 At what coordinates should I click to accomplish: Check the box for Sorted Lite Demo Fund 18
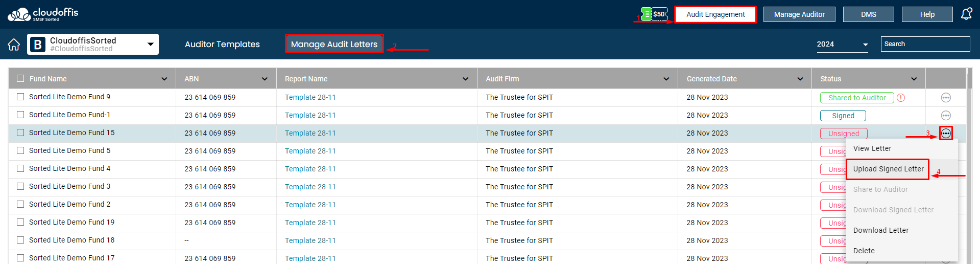pos(20,240)
